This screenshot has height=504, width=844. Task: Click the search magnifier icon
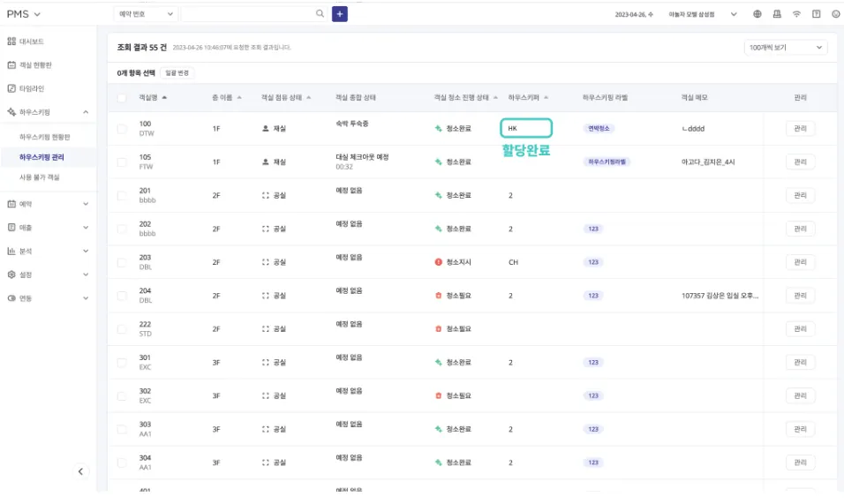(x=320, y=13)
